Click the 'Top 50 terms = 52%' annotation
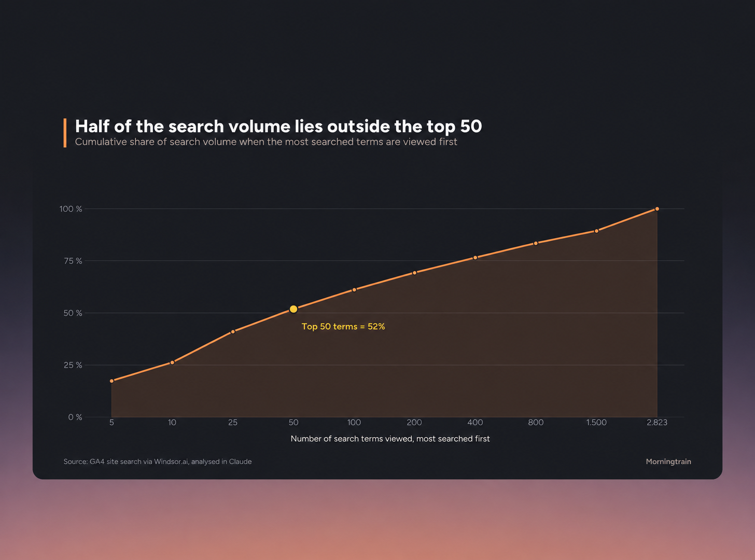The width and height of the screenshot is (755, 560). [343, 327]
